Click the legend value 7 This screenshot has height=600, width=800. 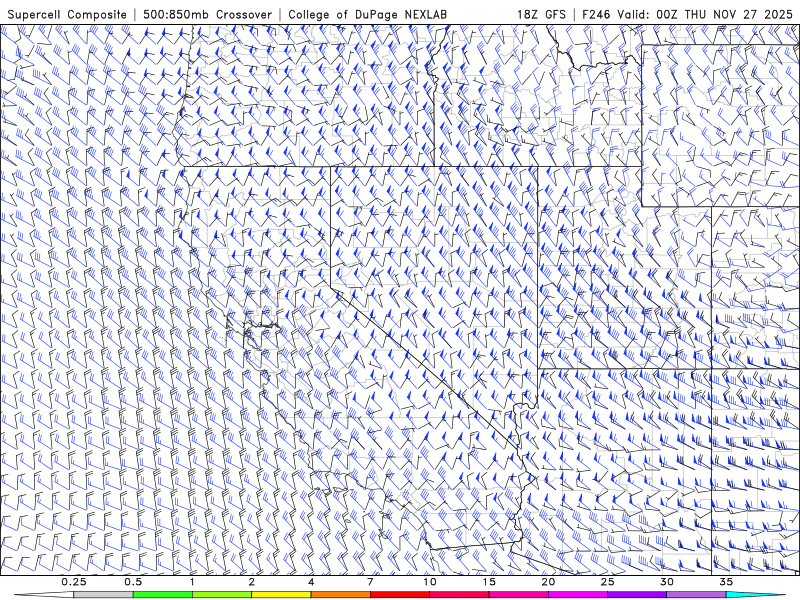point(370,582)
